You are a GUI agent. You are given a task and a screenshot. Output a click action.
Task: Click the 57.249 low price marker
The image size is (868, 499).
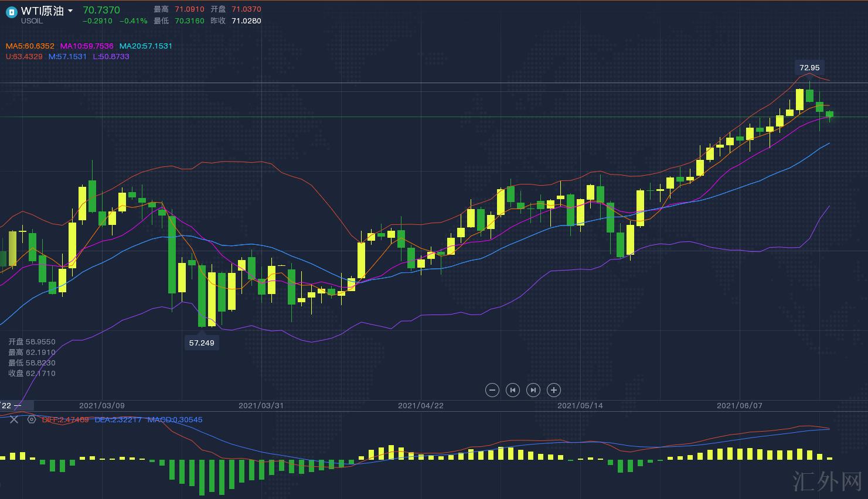point(202,343)
